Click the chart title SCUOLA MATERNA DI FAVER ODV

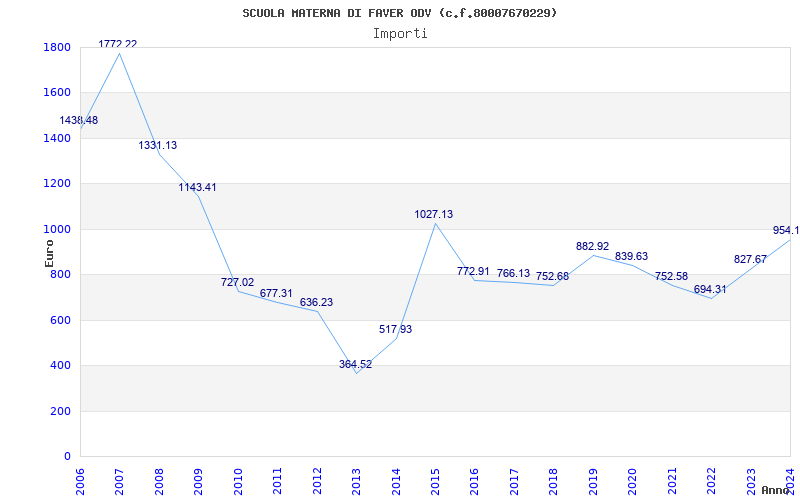400,13
